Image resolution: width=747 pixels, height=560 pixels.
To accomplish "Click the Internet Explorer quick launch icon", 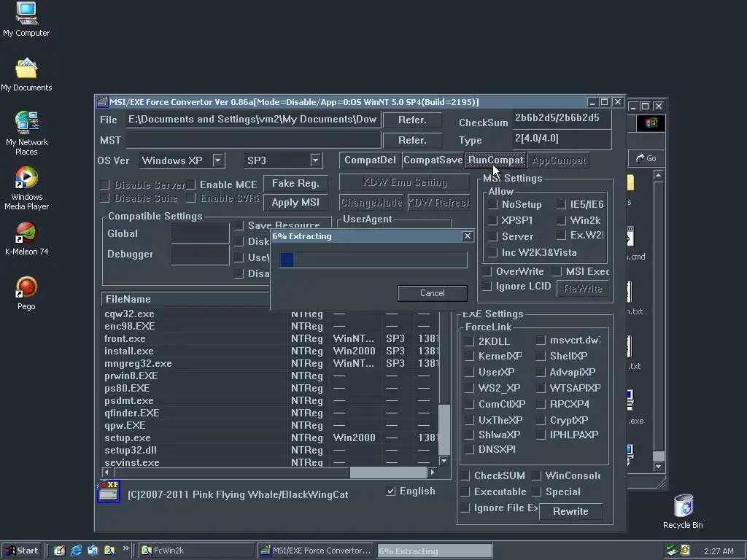I will (76, 551).
